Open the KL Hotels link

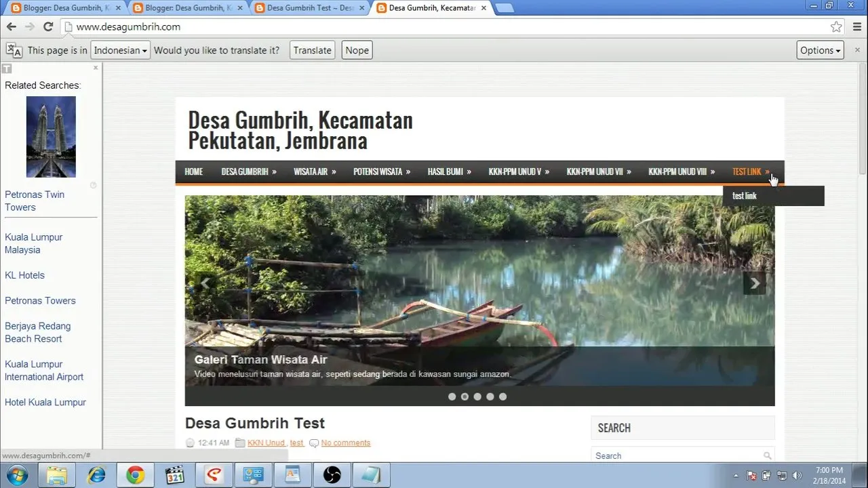coord(24,275)
